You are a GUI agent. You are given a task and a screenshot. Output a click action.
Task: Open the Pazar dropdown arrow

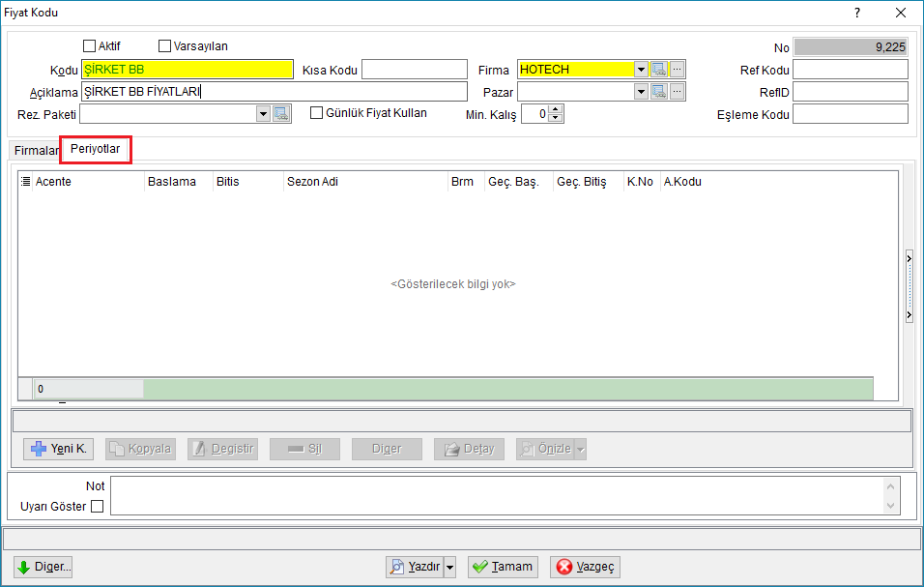point(641,92)
